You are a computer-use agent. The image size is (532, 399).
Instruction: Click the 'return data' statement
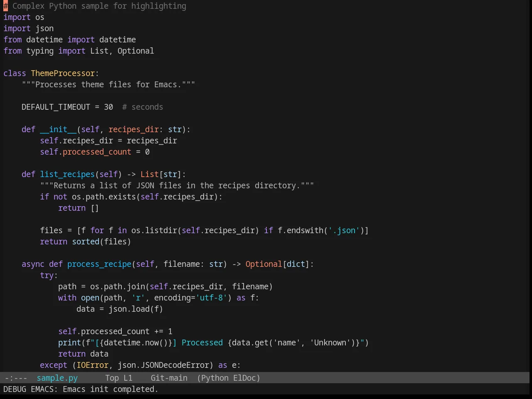coord(83,354)
